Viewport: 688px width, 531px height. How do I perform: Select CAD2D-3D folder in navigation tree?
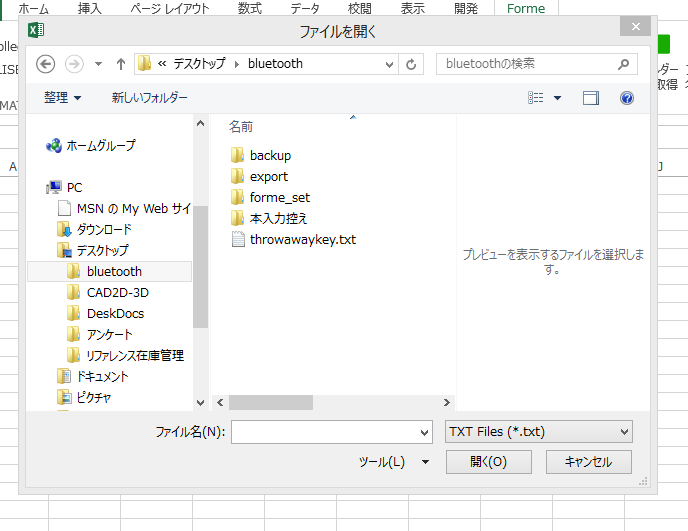point(117,292)
